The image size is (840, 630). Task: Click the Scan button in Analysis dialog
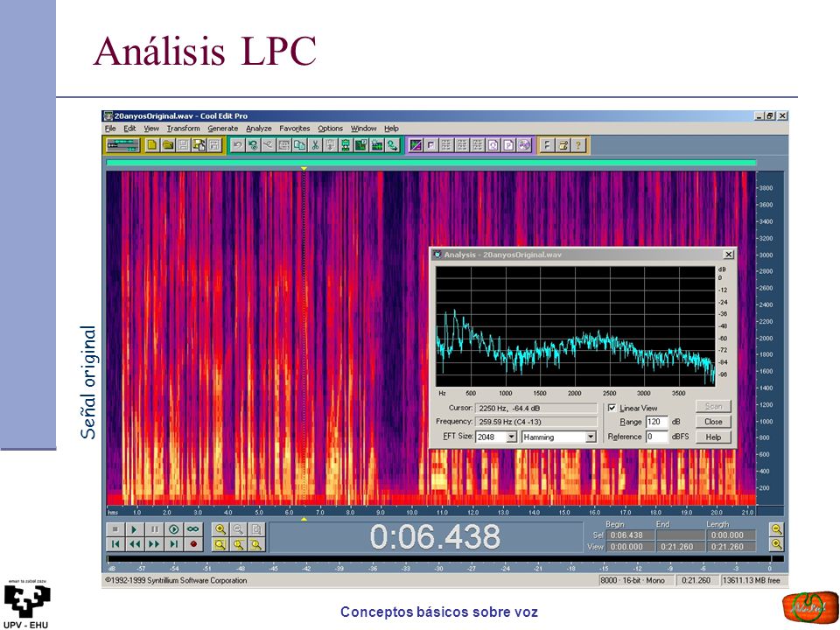(x=713, y=406)
